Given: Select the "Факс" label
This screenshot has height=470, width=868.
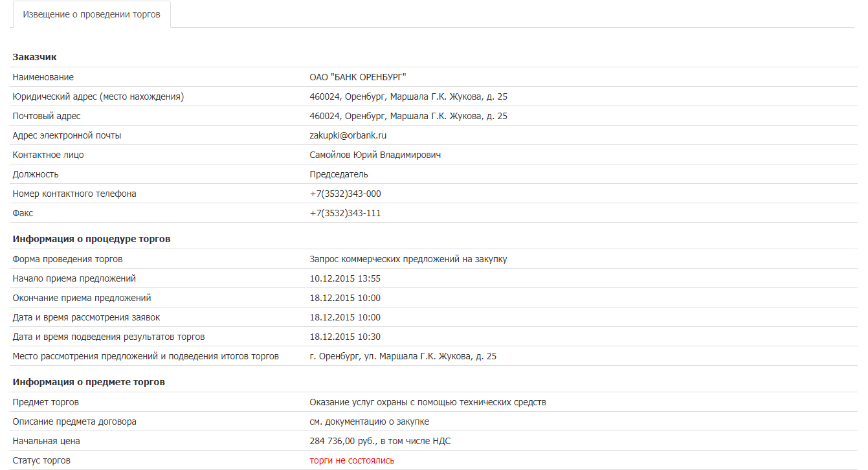Looking at the screenshot, I should (x=23, y=213).
